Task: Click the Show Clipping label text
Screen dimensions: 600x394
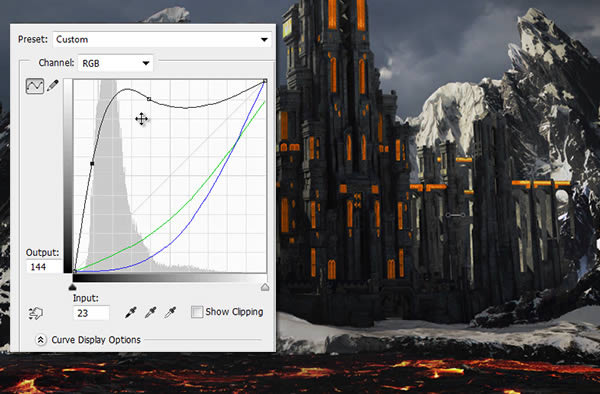Action: pos(234,312)
